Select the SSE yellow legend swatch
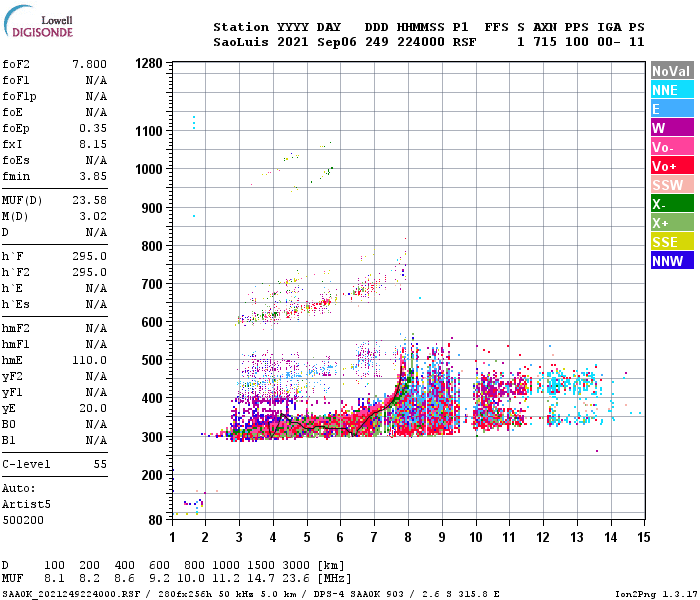Image resolution: width=700 pixels, height=600 pixels. click(x=672, y=242)
